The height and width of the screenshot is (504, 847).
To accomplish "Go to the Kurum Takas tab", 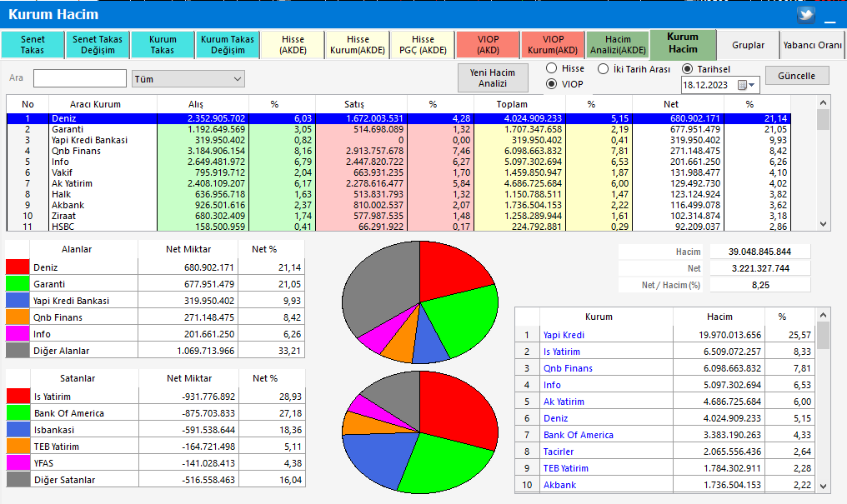I will [163, 45].
